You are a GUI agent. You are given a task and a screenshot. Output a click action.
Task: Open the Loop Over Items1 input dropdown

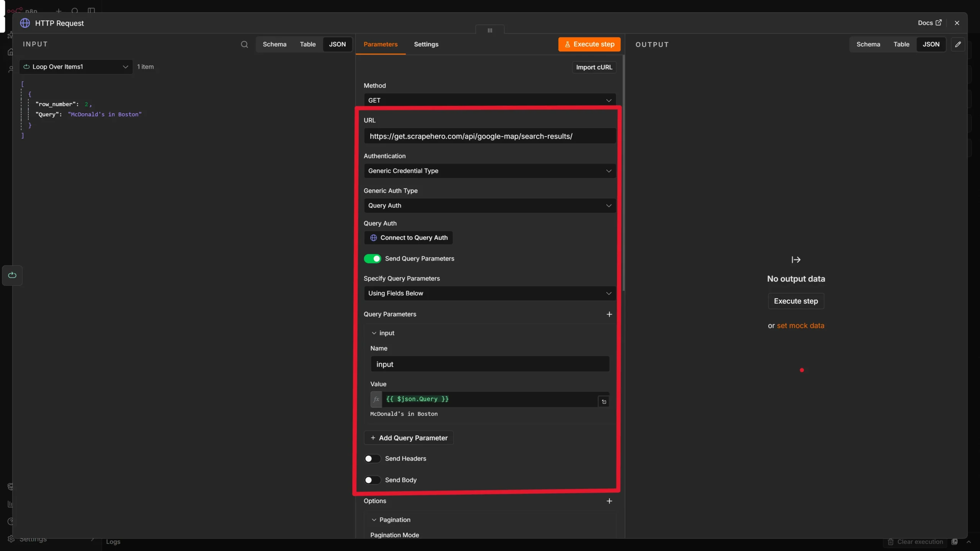[x=76, y=67]
